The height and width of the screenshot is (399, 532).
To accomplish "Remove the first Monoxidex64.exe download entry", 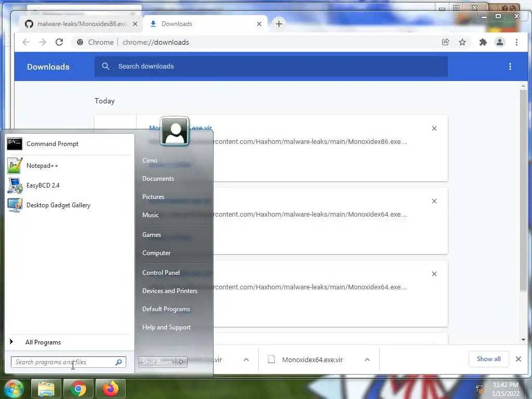I will click(x=434, y=201).
